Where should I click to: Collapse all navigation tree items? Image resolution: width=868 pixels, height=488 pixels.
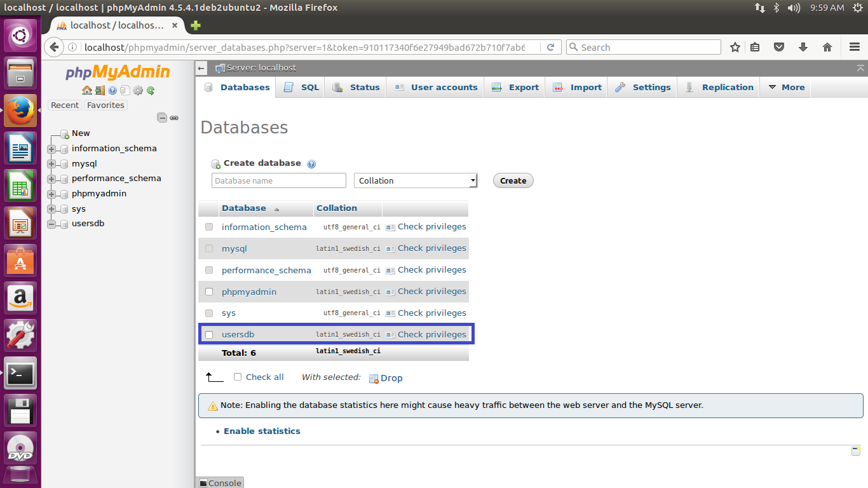click(162, 118)
